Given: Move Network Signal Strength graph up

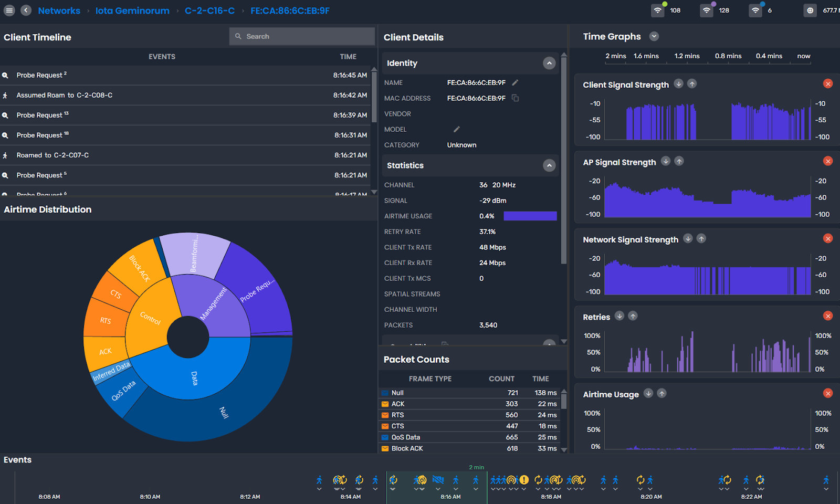Looking at the screenshot, I should pyautogui.click(x=701, y=238).
